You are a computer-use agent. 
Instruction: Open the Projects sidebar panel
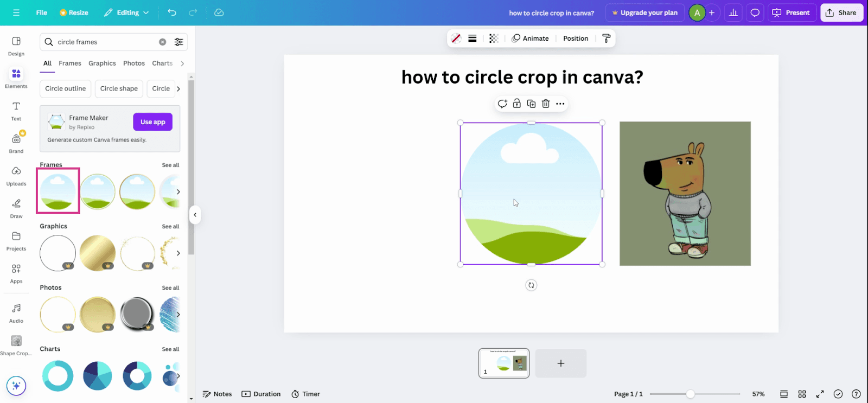[16, 241]
